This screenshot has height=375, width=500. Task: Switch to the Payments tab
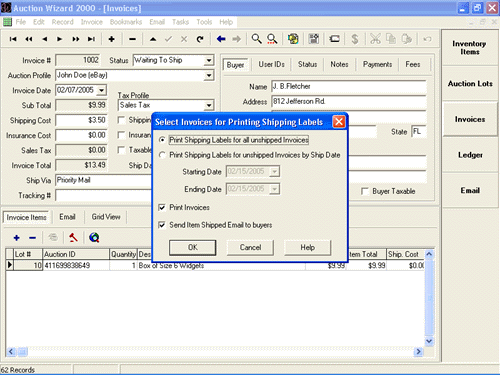(377, 64)
